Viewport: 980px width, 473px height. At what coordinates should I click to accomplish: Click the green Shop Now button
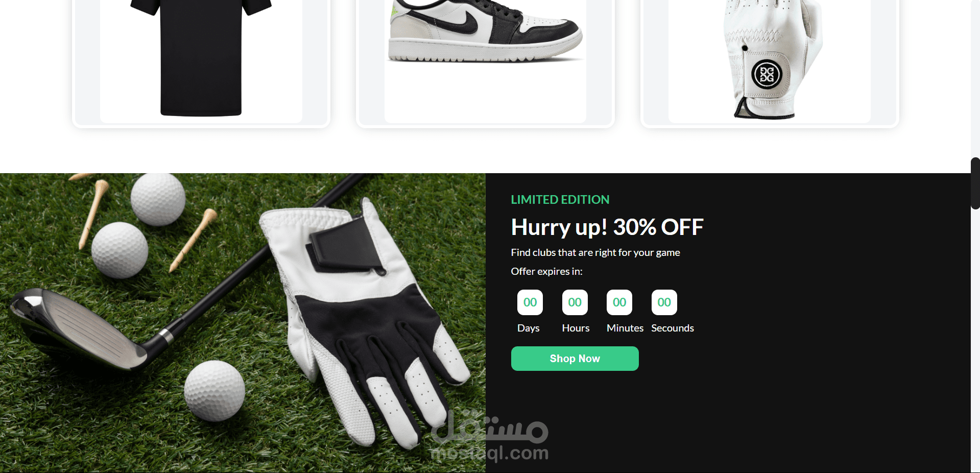click(575, 359)
